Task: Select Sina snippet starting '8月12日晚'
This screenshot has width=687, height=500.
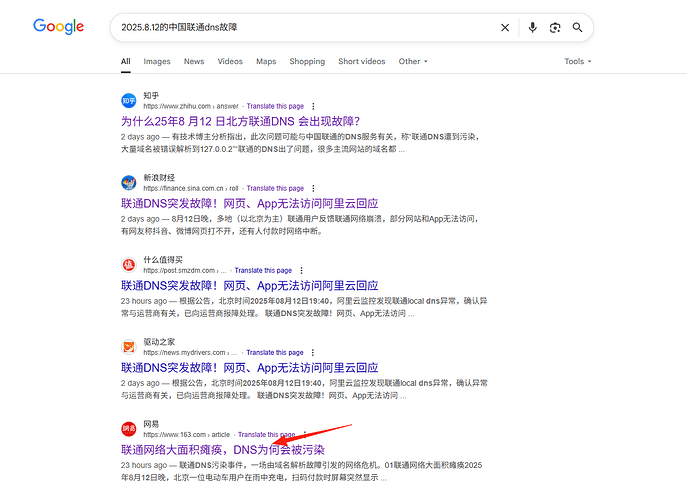Action: [301, 225]
